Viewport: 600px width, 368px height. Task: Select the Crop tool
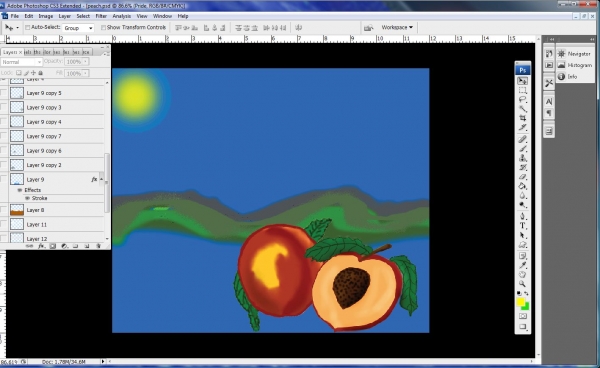point(523,118)
